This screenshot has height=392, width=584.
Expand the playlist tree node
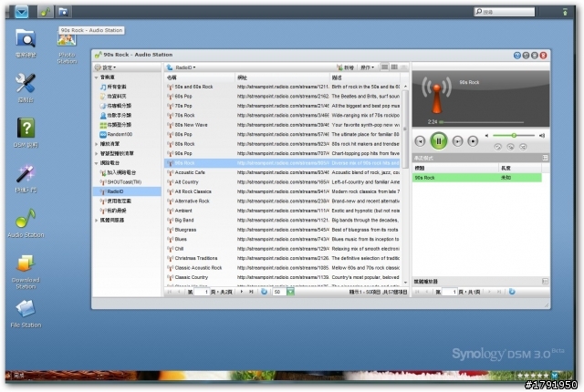(97, 144)
